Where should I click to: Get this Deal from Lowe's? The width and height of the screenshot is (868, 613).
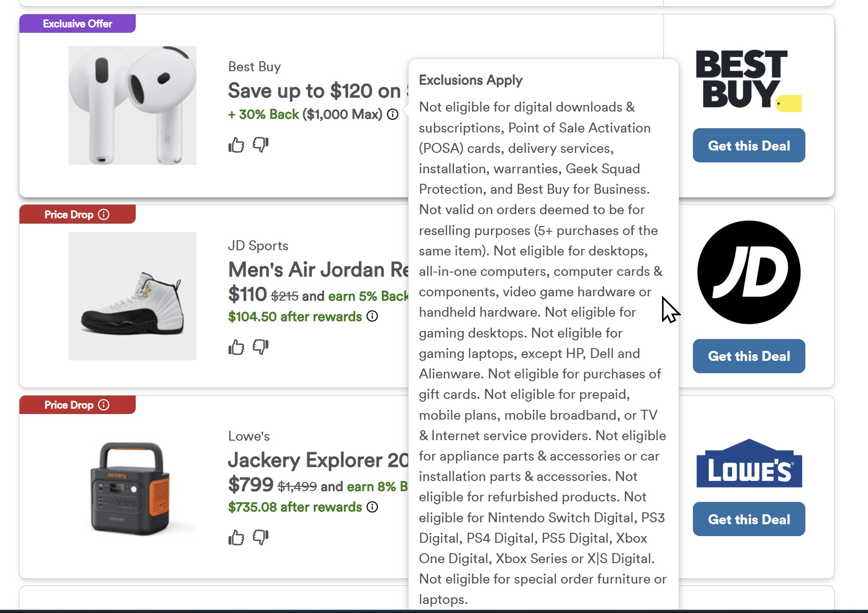[x=748, y=519]
